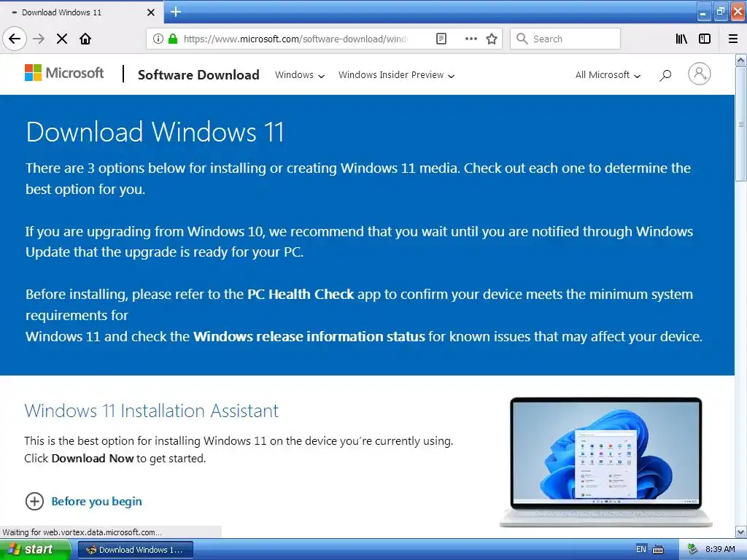The image size is (747, 560).
Task: Click the page scrollbar up arrow
Action: 741,60
